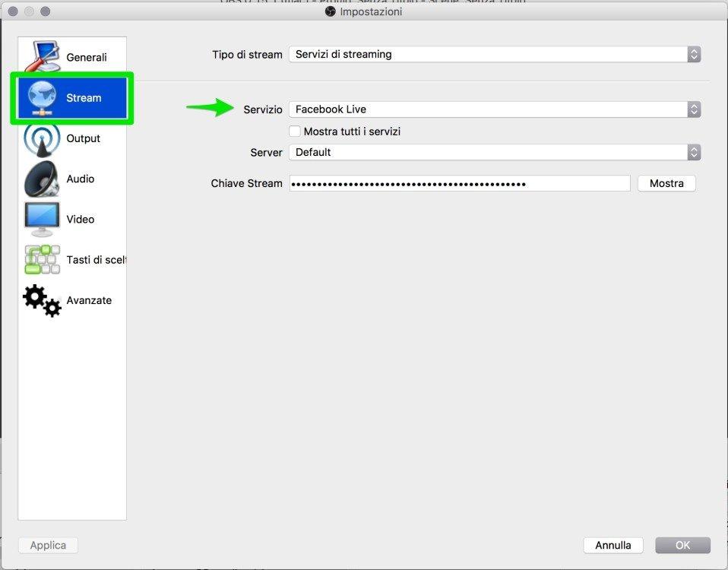Click the Tipo di stream stepper arrows

tap(694, 54)
